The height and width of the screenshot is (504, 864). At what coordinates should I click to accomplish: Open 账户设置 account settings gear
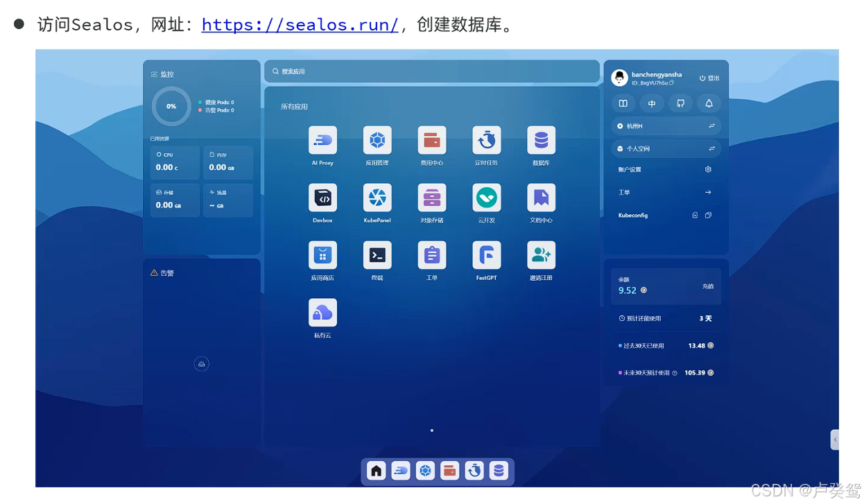(x=708, y=169)
